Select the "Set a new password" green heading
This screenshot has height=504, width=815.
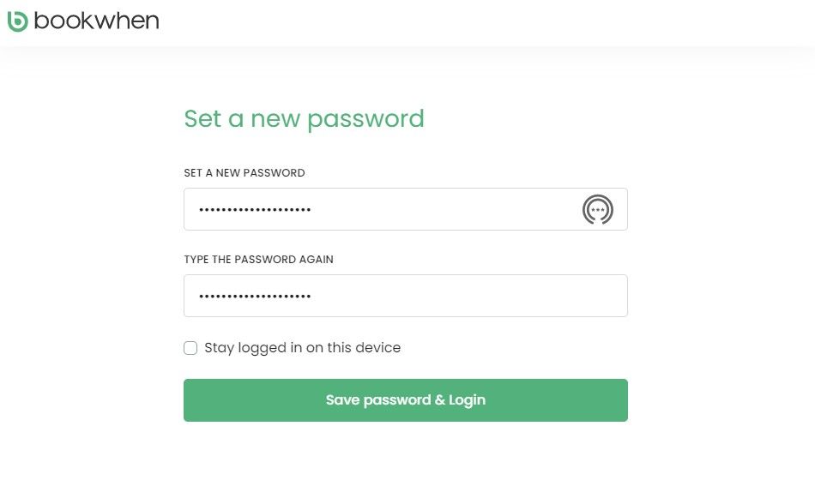(x=304, y=119)
